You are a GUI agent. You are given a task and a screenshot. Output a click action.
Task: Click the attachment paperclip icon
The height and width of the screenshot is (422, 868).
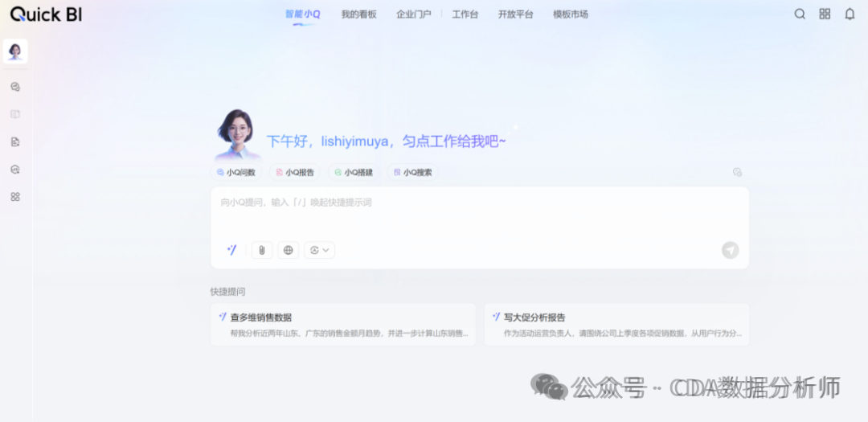[x=262, y=250]
